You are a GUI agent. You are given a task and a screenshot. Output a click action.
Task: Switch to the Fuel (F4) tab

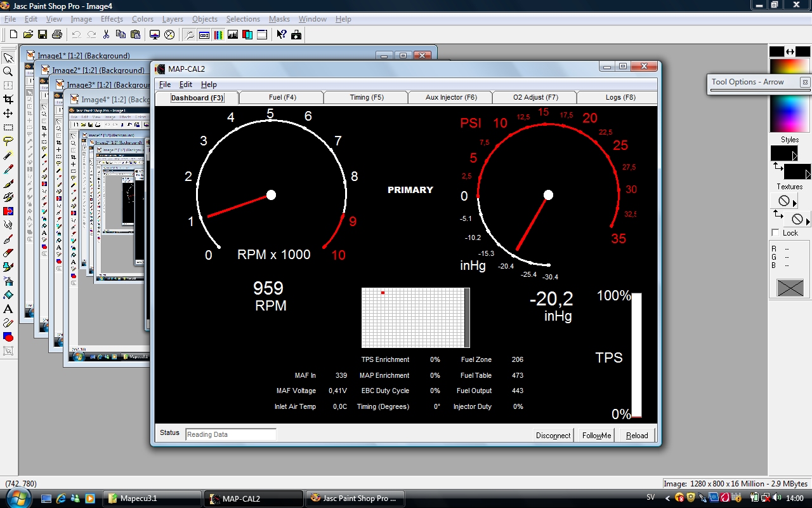(282, 97)
